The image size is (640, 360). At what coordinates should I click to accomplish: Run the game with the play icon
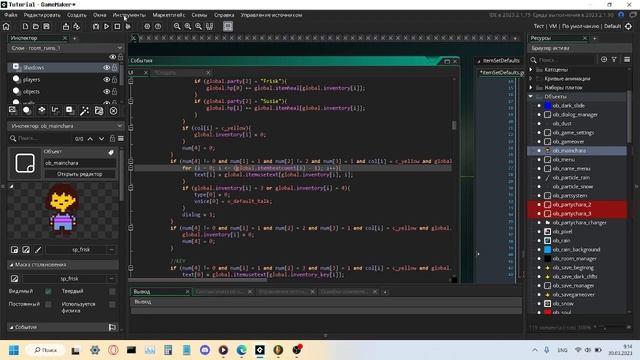point(107,27)
